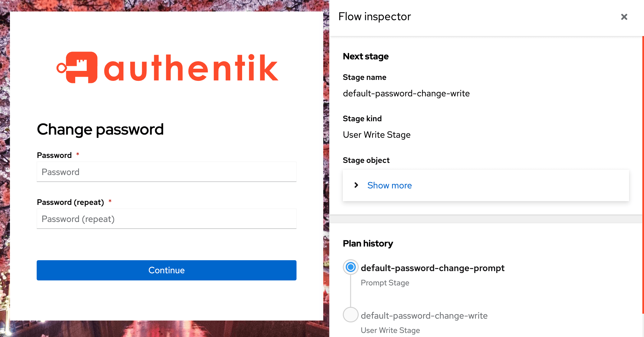
Task: Focus the Password (repeat) input field
Action: point(166,219)
